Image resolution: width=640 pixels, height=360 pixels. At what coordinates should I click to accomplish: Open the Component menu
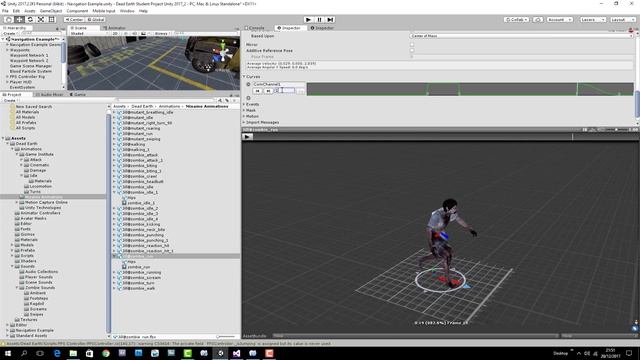click(x=77, y=11)
